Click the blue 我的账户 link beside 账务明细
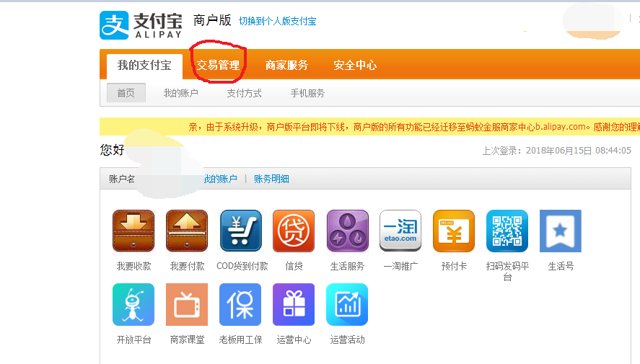The height and width of the screenshot is (364, 640). point(220,179)
